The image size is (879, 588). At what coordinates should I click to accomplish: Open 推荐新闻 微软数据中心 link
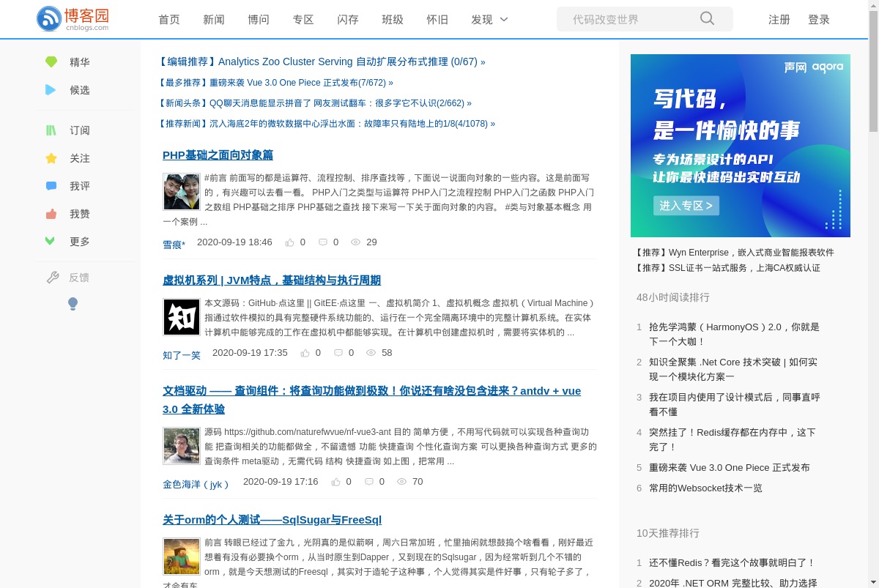click(327, 124)
